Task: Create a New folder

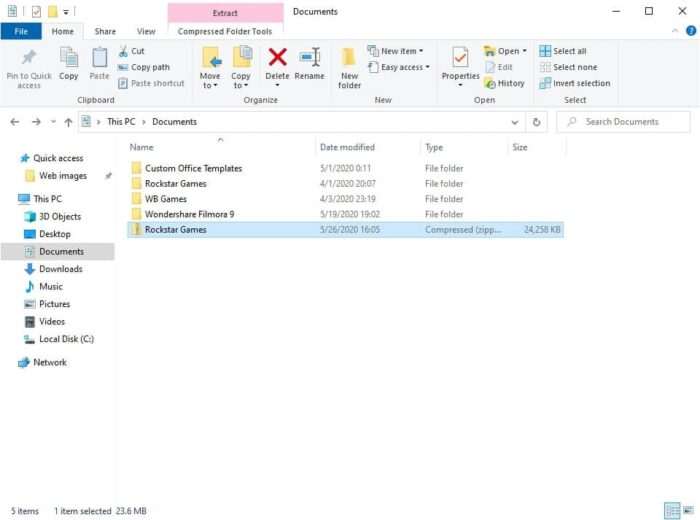Action: click(349, 67)
